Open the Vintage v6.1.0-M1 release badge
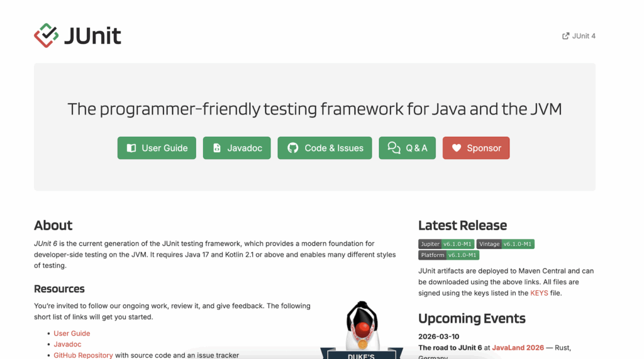This screenshot has width=644, height=359. pyautogui.click(x=505, y=244)
